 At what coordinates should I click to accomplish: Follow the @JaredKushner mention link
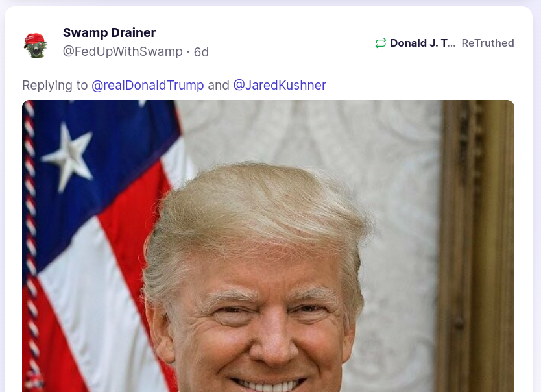(280, 85)
